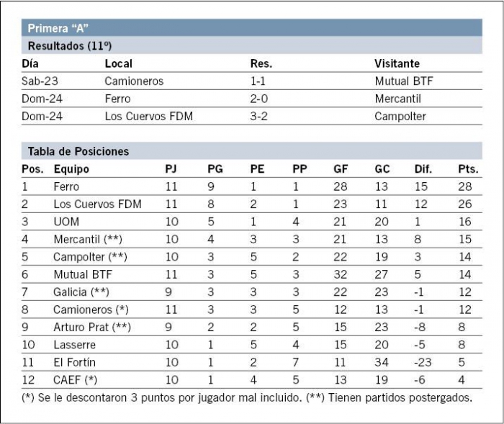The image size is (504, 424).
Task: Select Campolter in the results table
Action: click(400, 117)
